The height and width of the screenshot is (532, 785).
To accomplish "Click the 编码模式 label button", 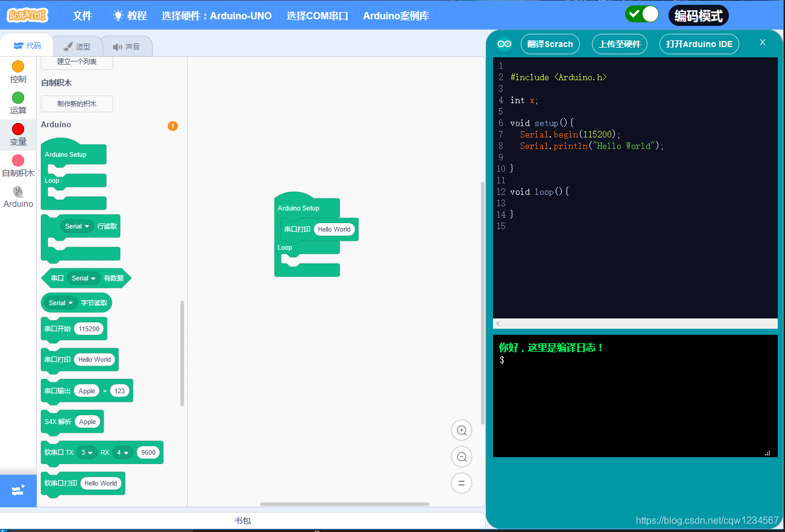I will click(699, 16).
